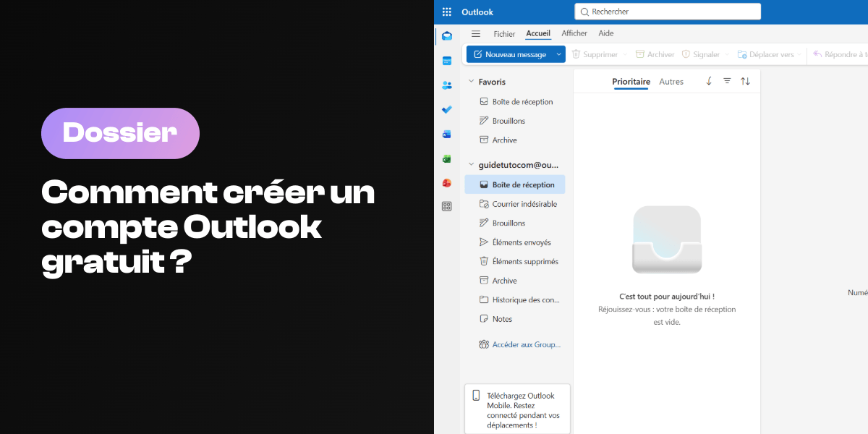
Task: Switch to the Prioritaire inbox tab
Action: point(631,82)
